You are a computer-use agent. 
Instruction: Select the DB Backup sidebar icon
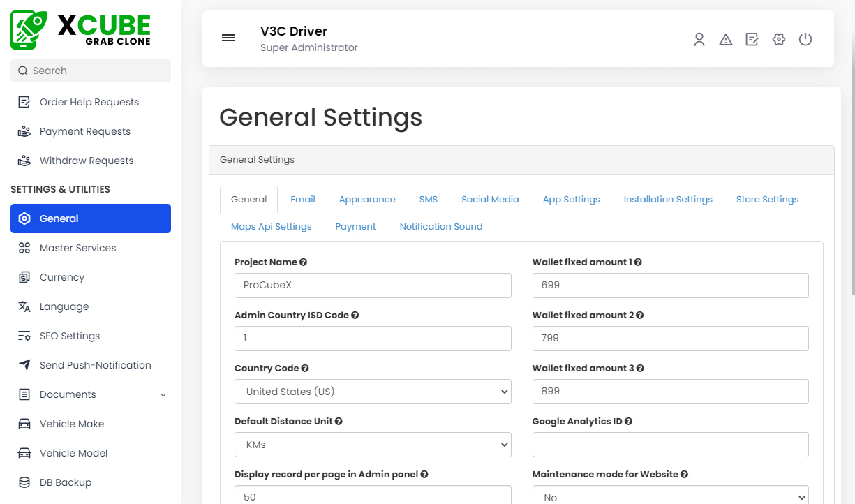coord(23,482)
